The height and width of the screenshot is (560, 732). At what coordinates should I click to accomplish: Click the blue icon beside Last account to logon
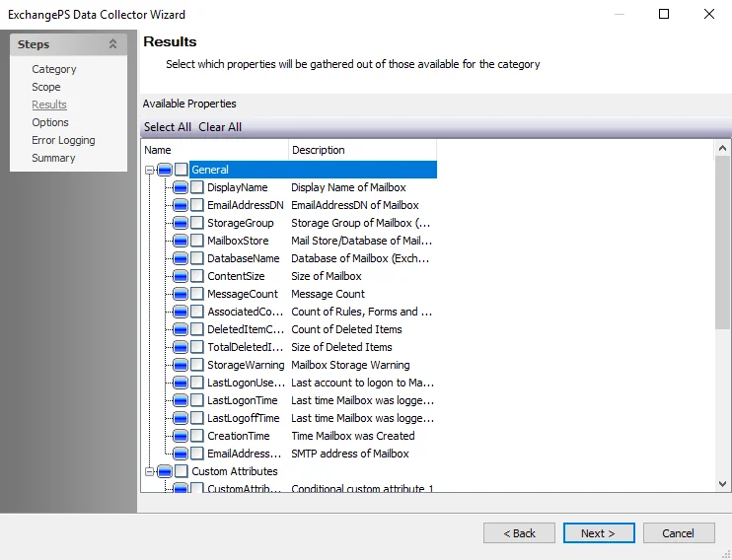181,383
